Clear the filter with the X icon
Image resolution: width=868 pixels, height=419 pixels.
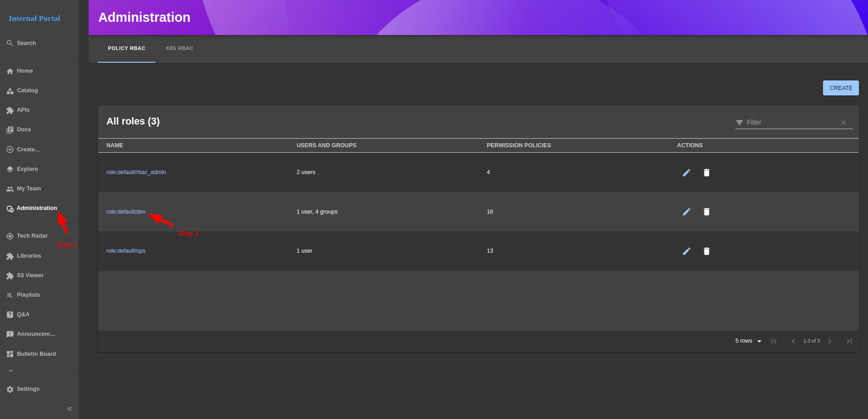(843, 123)
